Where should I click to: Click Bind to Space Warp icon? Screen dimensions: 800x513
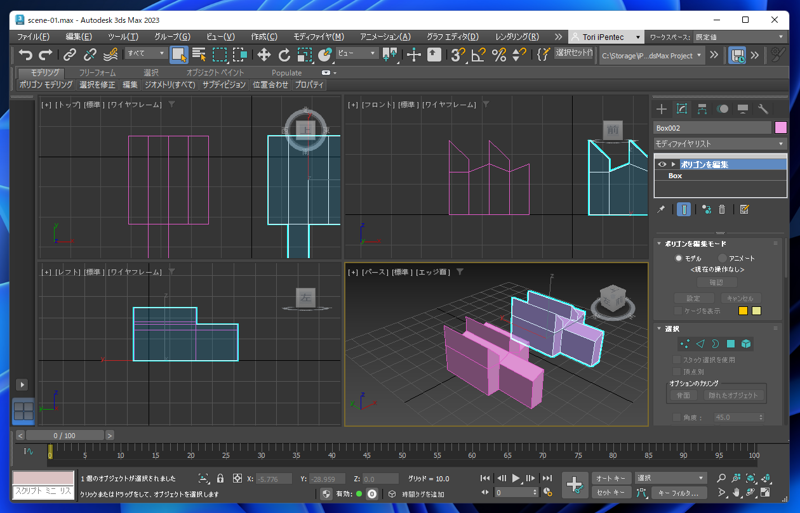point(110,54)
